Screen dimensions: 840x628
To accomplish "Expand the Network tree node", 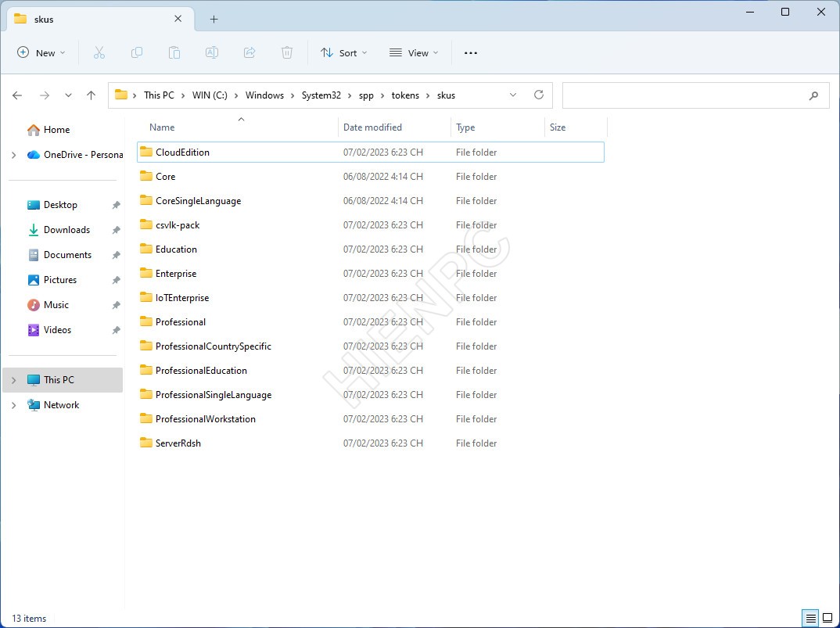I will (14, 405).
